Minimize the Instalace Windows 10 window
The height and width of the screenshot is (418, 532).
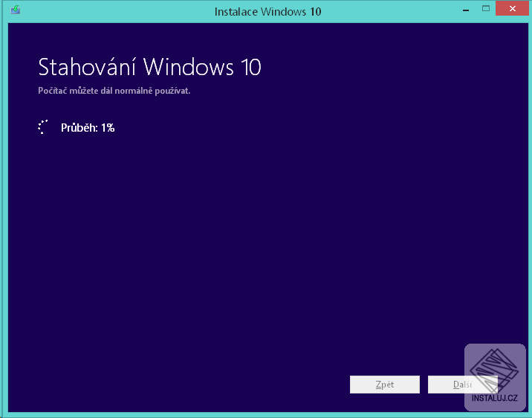pyautogui.click(x=466, y=10)
